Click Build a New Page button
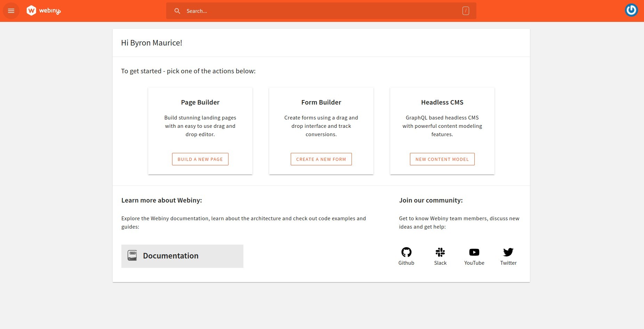 pos(200,159)
